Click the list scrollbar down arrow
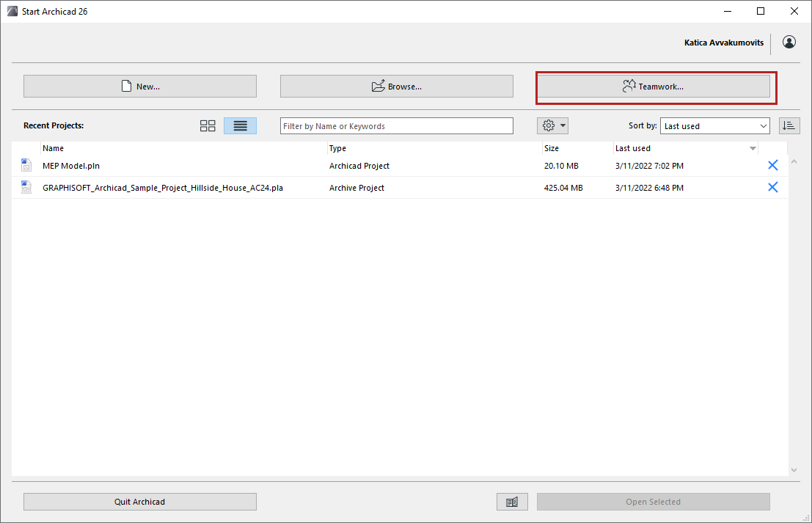This screenshot has height=523, width=812. pyautogui.click(x=794, y=470)
